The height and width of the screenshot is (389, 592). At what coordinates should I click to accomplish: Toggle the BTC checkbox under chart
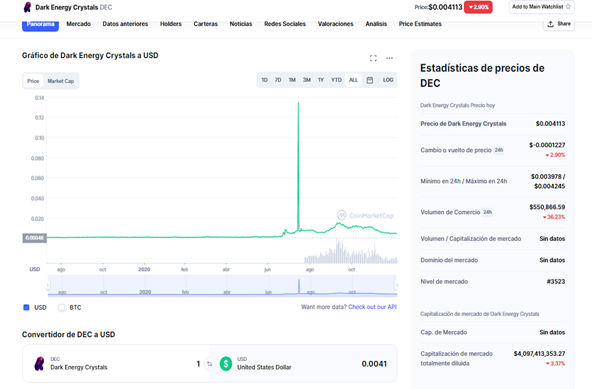click(x=62, y=307)
